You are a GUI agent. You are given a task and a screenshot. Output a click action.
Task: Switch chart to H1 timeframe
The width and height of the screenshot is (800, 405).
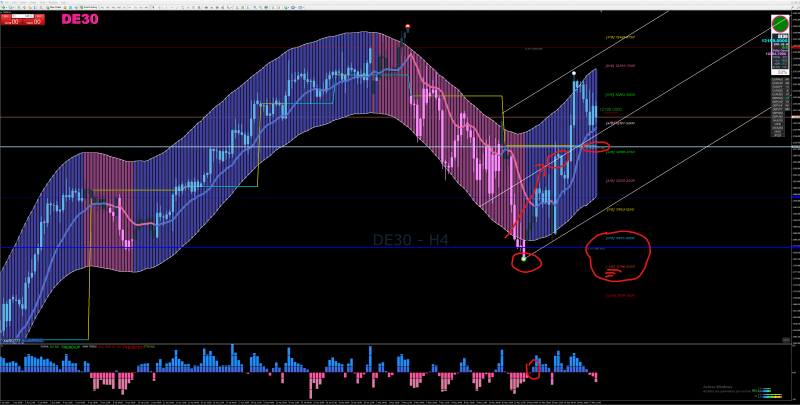(124, 7)
